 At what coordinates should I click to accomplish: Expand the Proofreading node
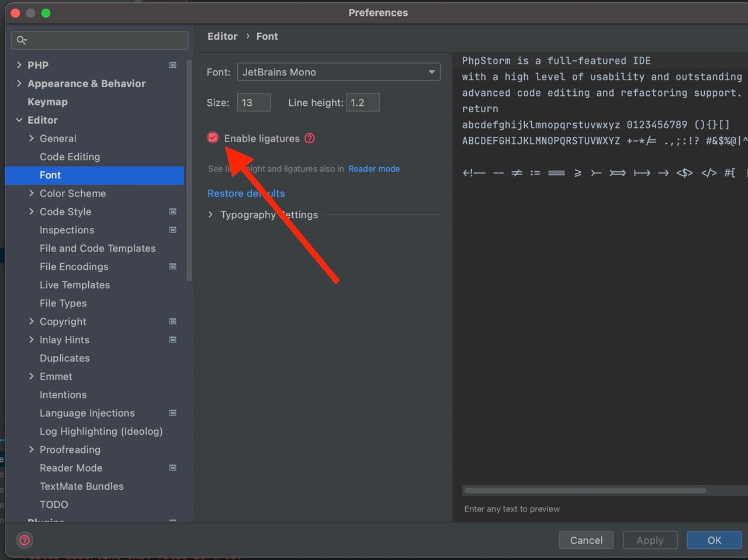[x=32, y=450]
